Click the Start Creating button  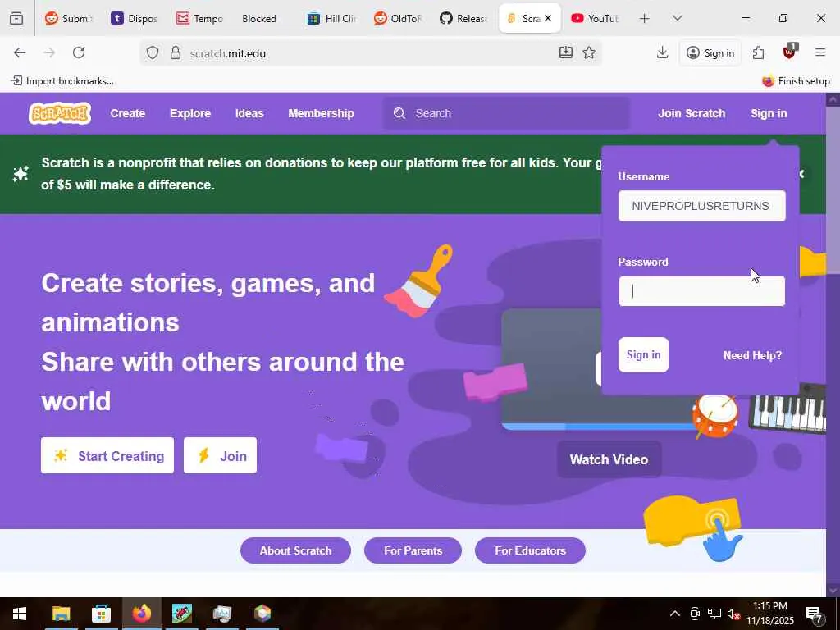107,455
